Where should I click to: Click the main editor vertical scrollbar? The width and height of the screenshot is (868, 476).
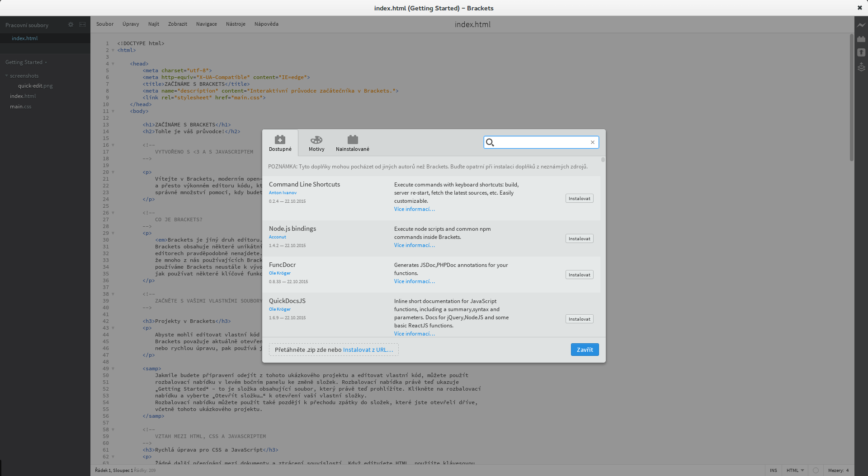click(852, 98)
